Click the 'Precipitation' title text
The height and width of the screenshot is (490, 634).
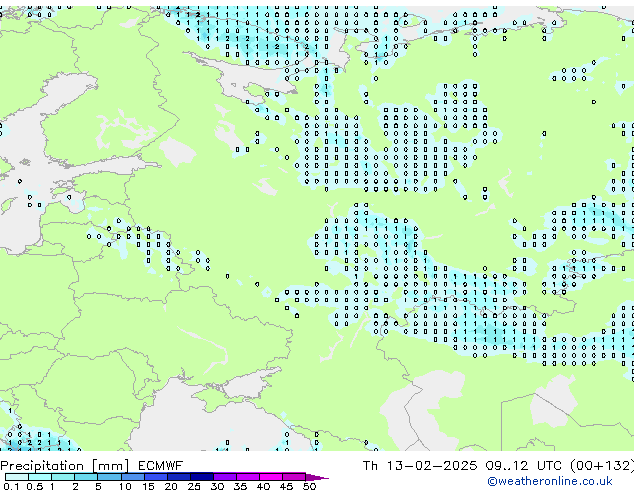(x=42, y=466)
